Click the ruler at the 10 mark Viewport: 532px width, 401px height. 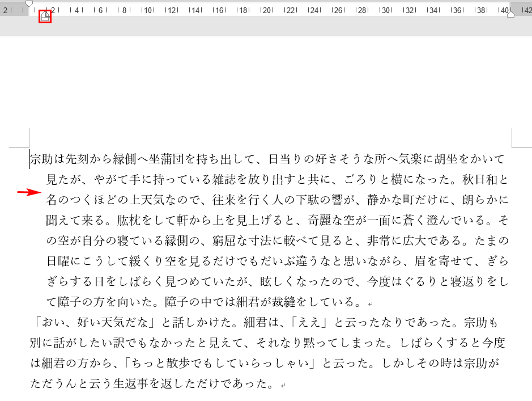[148, 11]
